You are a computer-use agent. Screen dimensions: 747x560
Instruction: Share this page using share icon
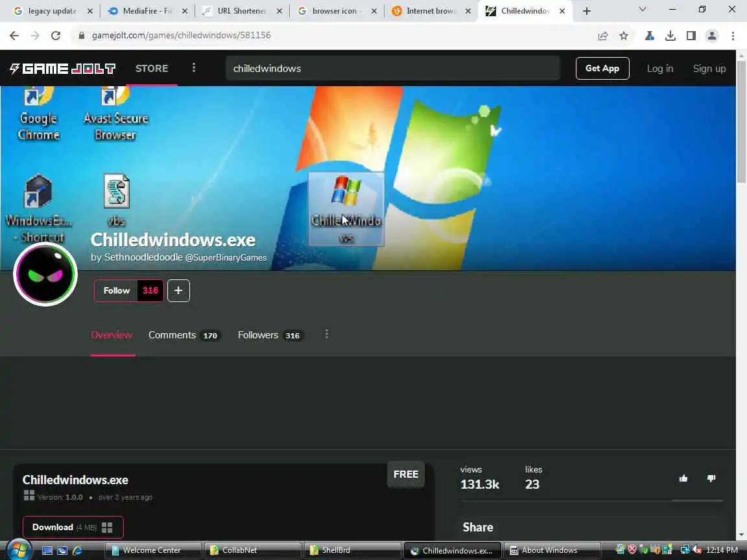[x=602, y=36]
